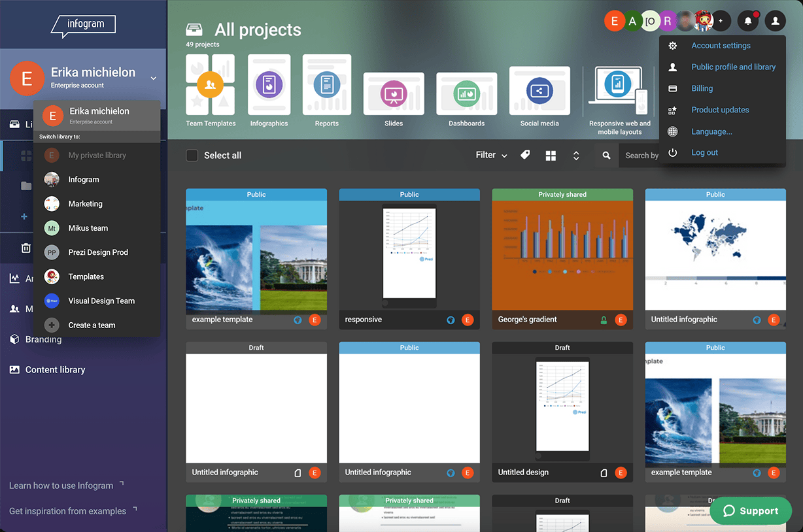
Task: Open the user profile menu icon
Action: click(x=775, y=21)
